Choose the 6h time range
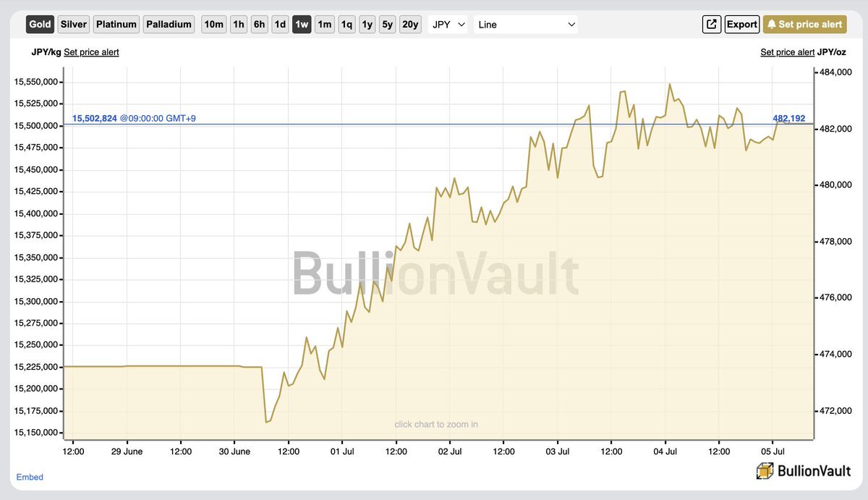Viewport: 868px width, 500px height. pyautogui.click(x=259, y=24)
